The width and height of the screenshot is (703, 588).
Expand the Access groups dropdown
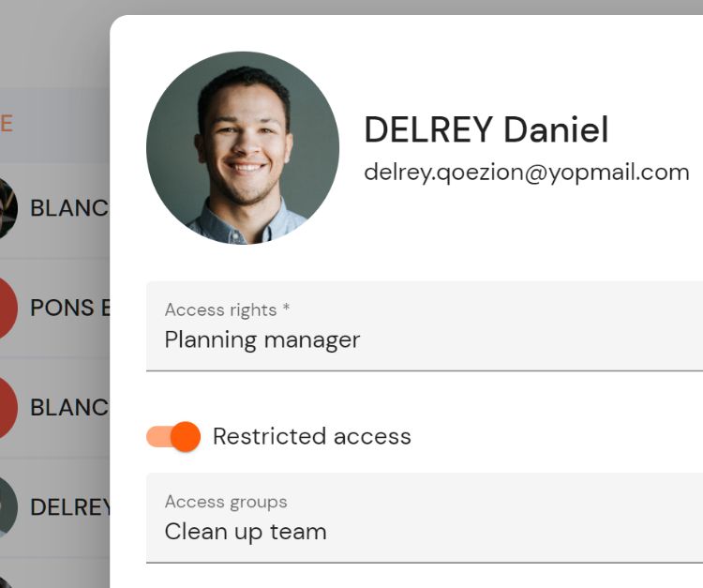click(425, 518)
